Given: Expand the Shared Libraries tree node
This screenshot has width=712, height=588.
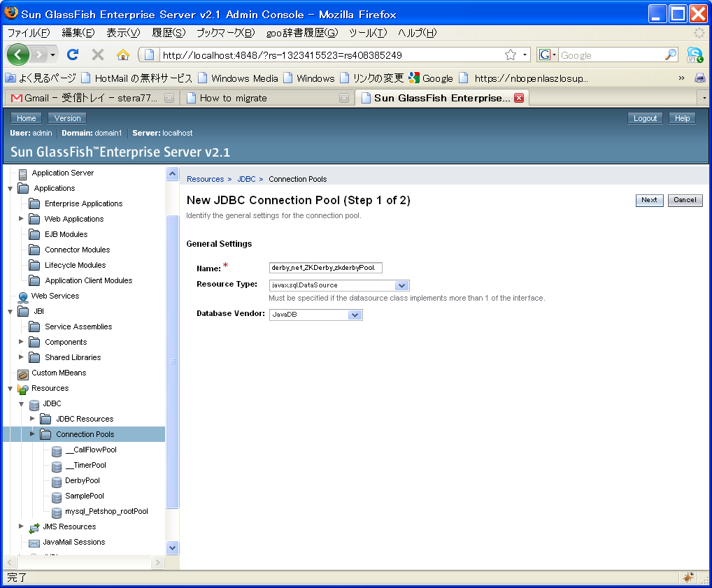Looking at the screenshot, I should coord(21,357).
